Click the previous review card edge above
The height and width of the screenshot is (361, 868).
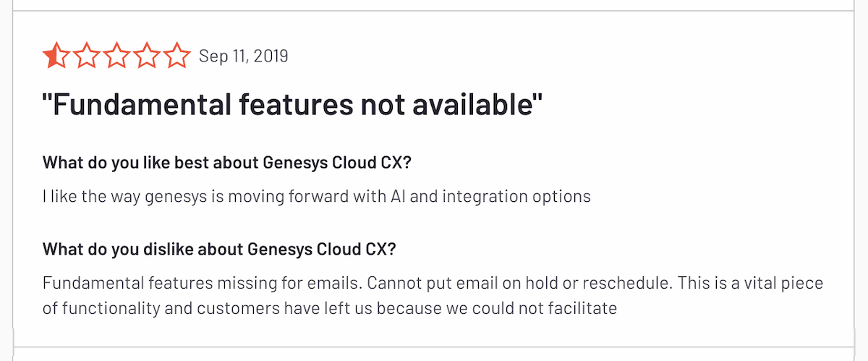(434, 7)
